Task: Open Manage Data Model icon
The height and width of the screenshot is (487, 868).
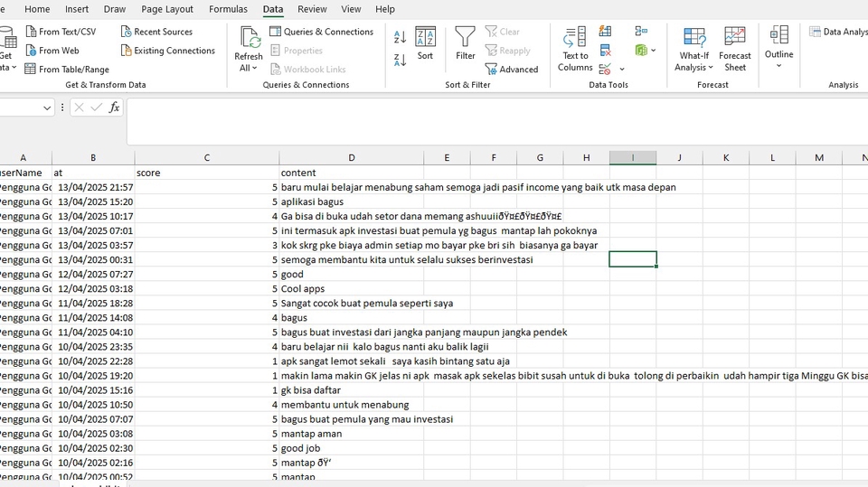Action: (641, 51)
